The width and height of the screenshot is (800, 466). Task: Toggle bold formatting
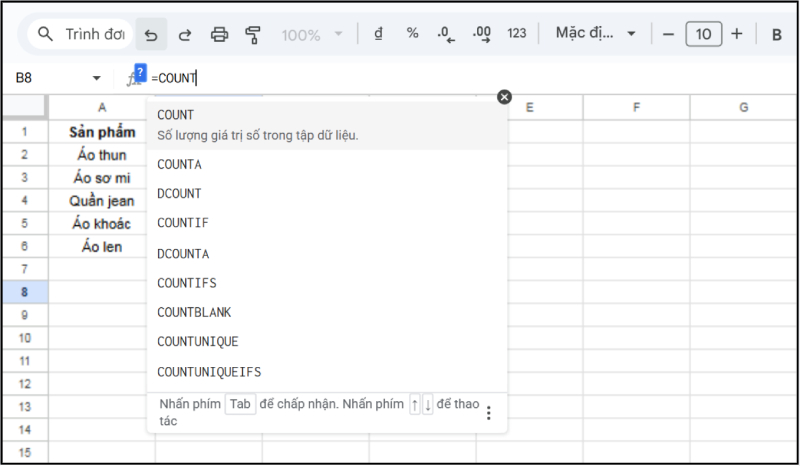tap(777, 34)
